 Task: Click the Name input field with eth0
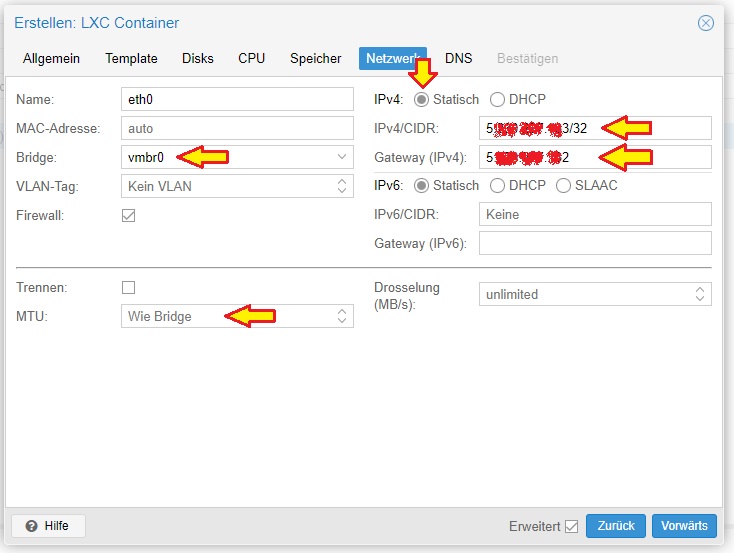click(236, 100)
